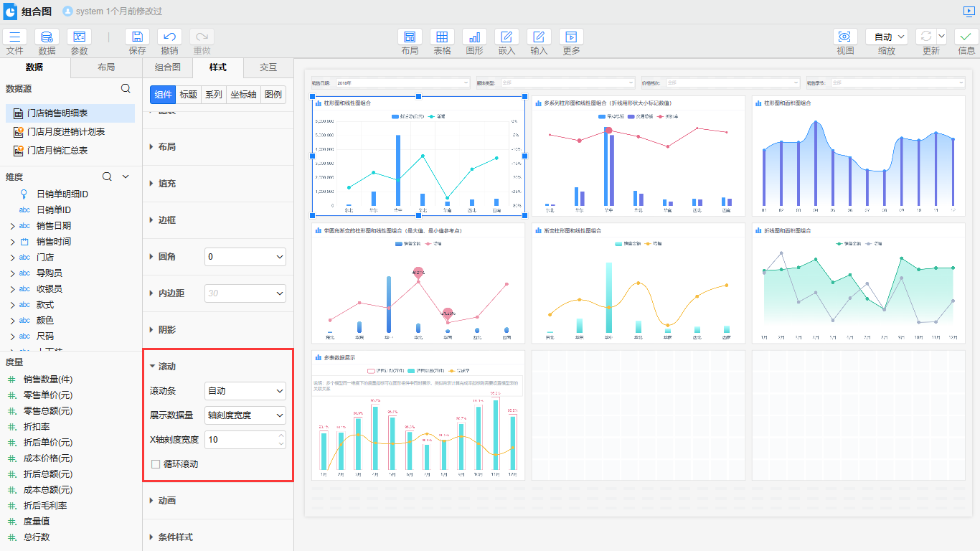Click the Undo (撤销) icon

click(169, 37)
